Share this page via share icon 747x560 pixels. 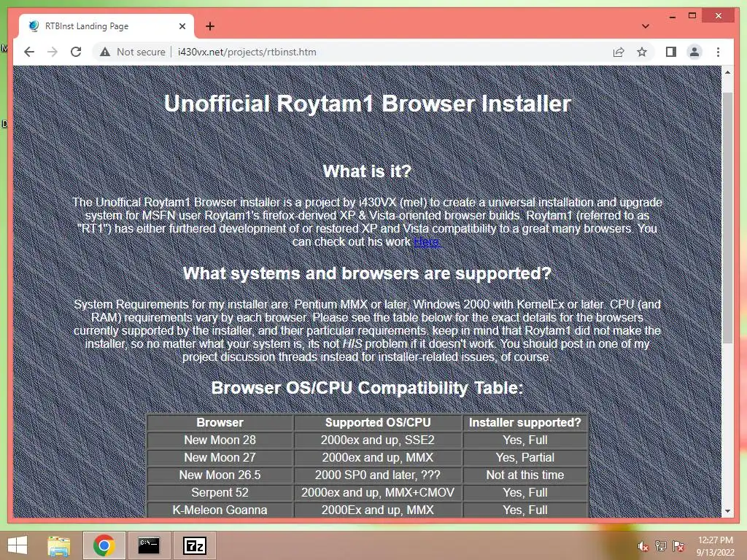[x=619, y=52]
